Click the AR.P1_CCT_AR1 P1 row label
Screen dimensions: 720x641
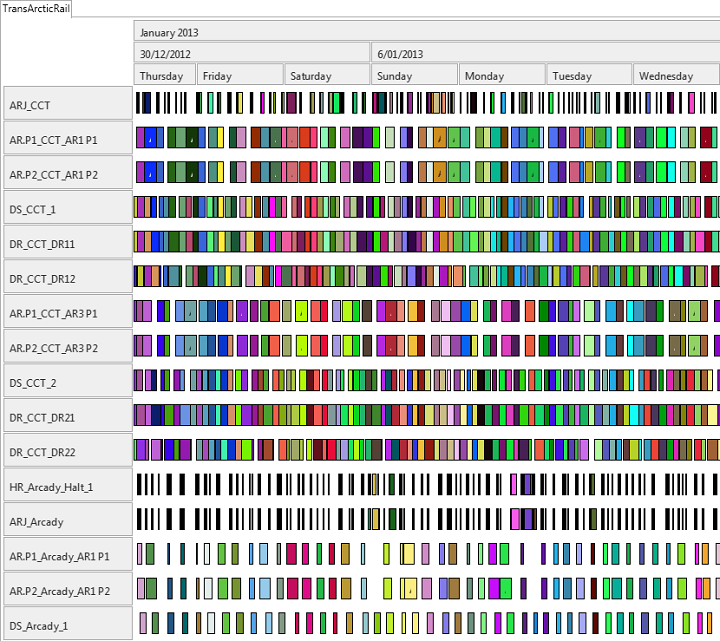point(67,139)
